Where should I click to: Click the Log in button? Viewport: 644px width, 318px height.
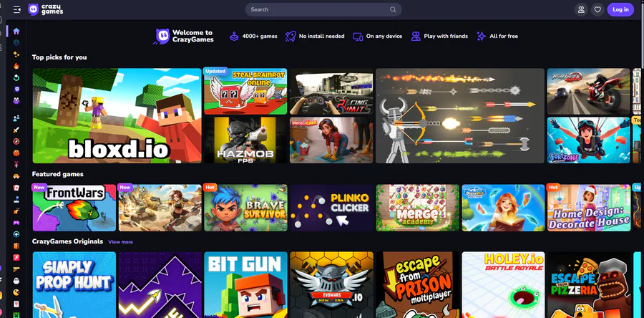point(620,9)
